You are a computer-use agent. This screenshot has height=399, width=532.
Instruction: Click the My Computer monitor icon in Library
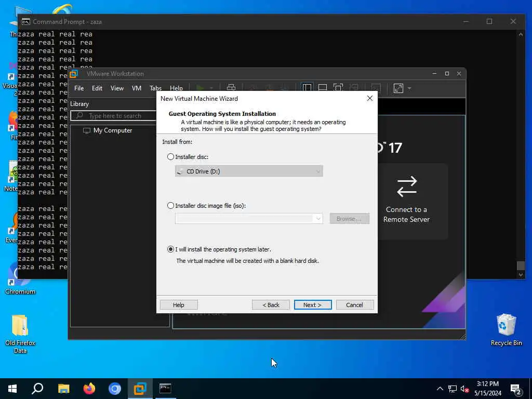tap(87, 130)
